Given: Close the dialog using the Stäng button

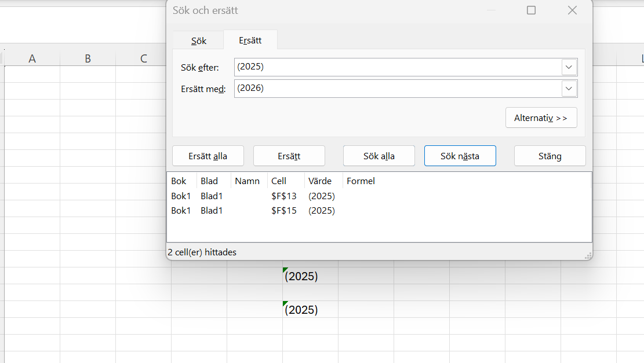Looking at the screenshot, I should pyautogui.click(x=550, y=156).
